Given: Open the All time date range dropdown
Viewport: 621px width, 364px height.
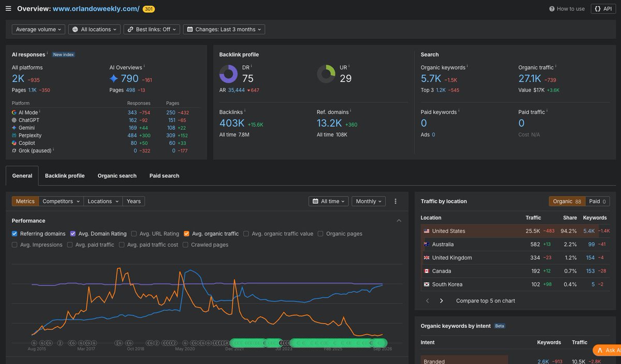Looking at the screenshot, I should tap(329, 201).
